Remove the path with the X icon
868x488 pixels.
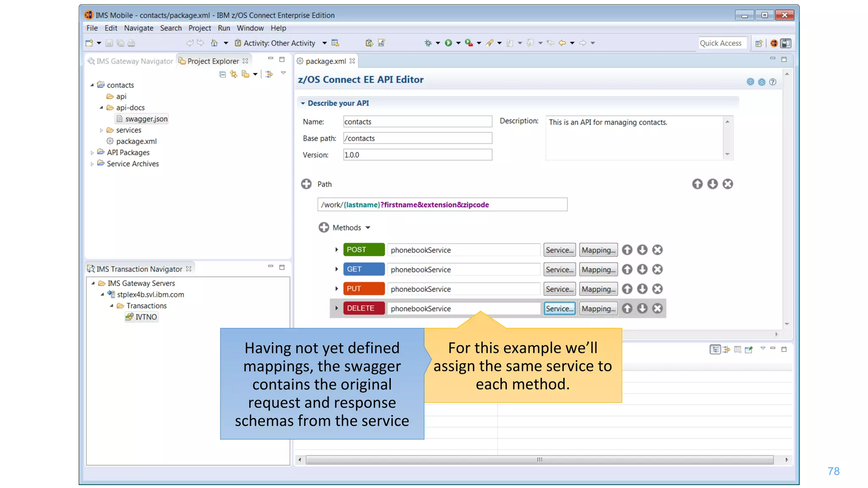[x=728, y=184]
